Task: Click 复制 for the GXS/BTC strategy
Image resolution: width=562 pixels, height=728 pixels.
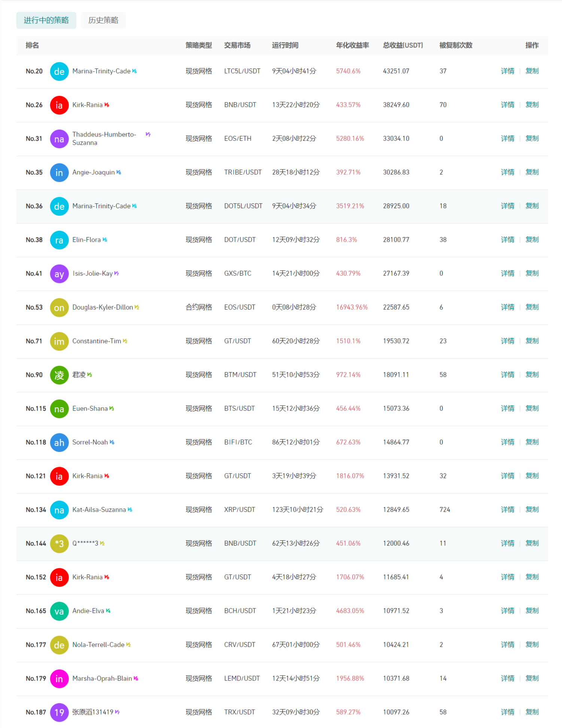Action: pos(532,273)
